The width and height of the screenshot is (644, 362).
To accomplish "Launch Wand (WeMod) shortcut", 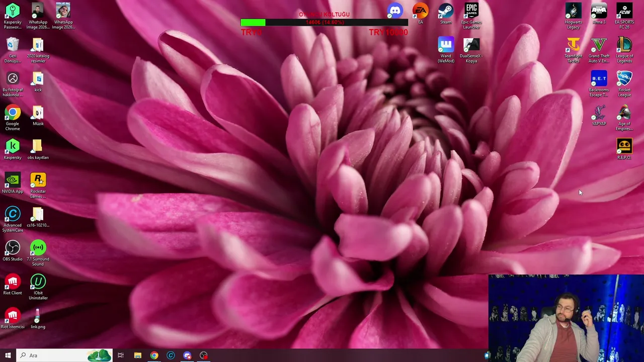I will 446,50.
